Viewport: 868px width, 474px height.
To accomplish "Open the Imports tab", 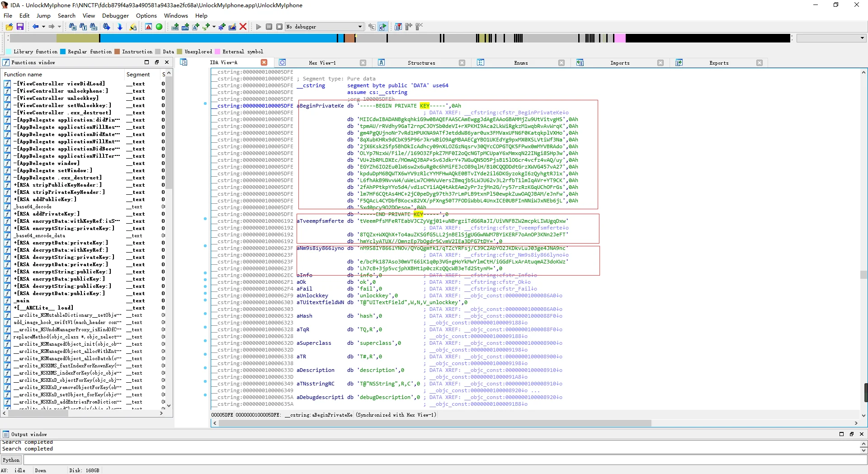I will 619,63.
